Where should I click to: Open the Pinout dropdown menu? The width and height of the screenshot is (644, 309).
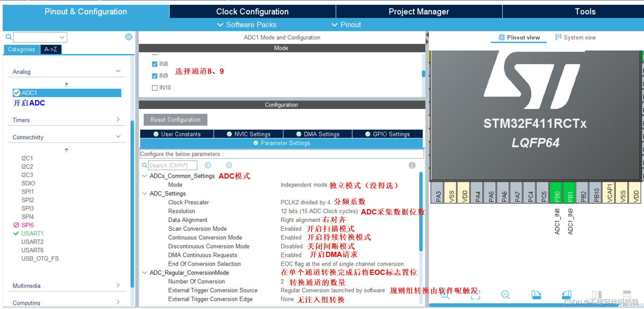click(x=346, y=25)
